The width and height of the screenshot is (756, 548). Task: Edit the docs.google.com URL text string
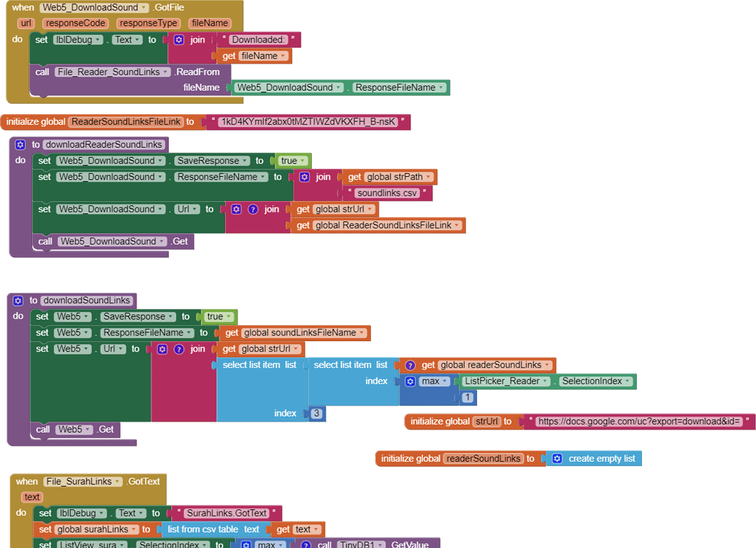tap(639, 421)
